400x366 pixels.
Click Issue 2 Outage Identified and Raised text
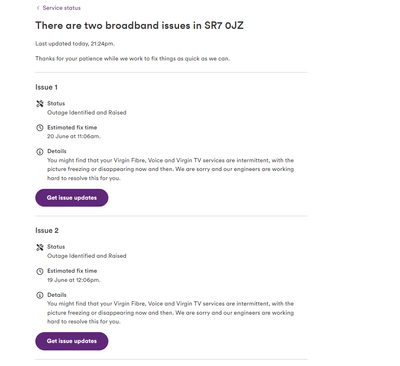coord(87,256)
